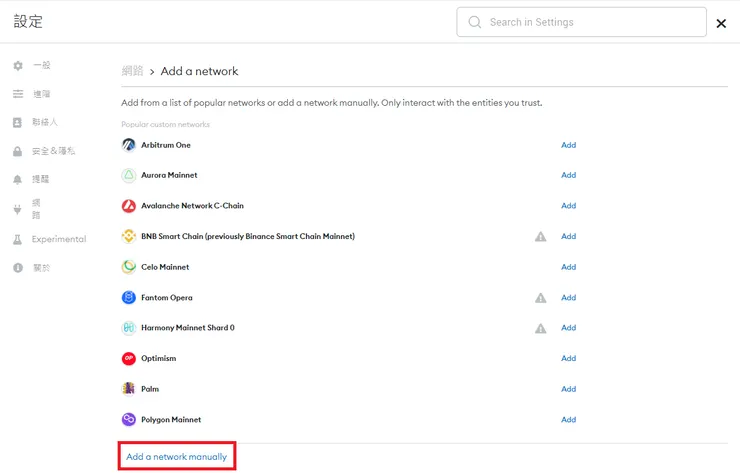Click the search magnifier icon
740x473 pixels.
point(474,22)
